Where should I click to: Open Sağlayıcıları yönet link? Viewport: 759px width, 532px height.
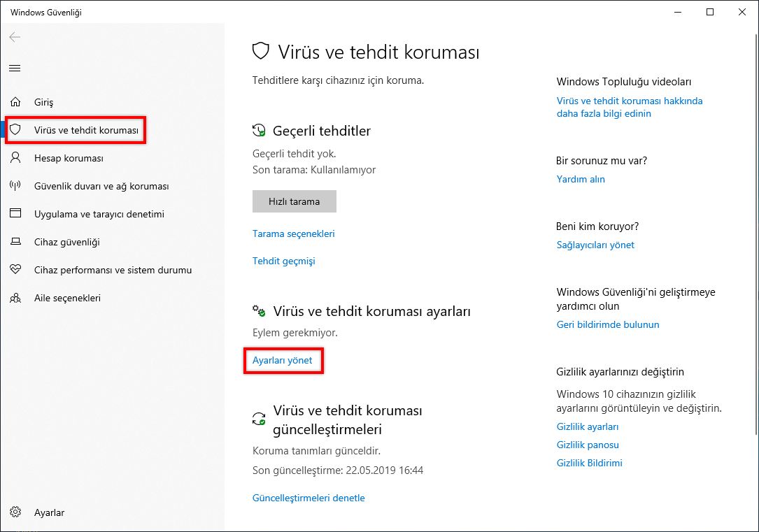coord(595,245)
